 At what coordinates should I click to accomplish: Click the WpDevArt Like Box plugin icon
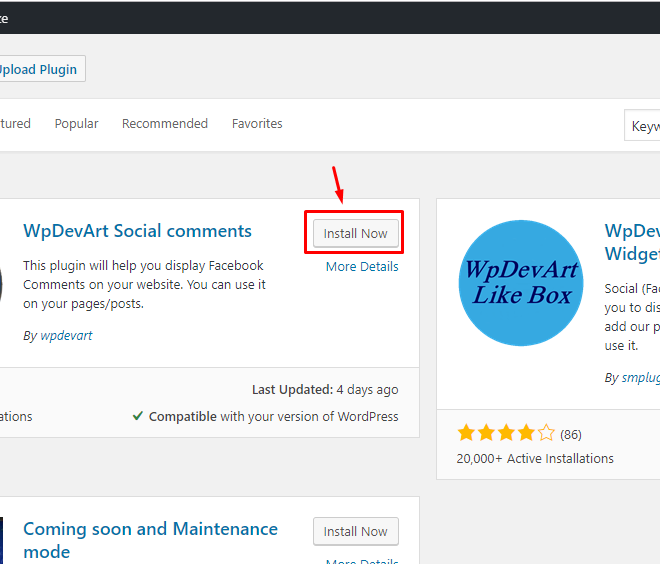pos(521,283)
